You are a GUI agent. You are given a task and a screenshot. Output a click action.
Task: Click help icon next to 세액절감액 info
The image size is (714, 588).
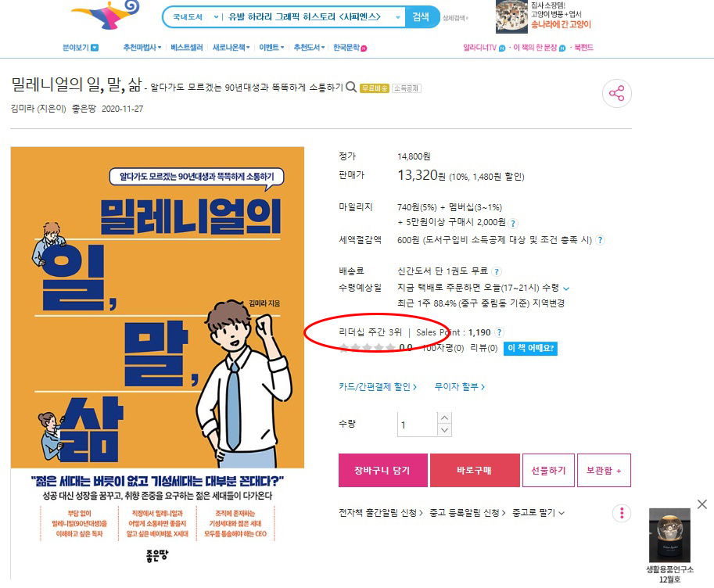click(x=600, y=240)
